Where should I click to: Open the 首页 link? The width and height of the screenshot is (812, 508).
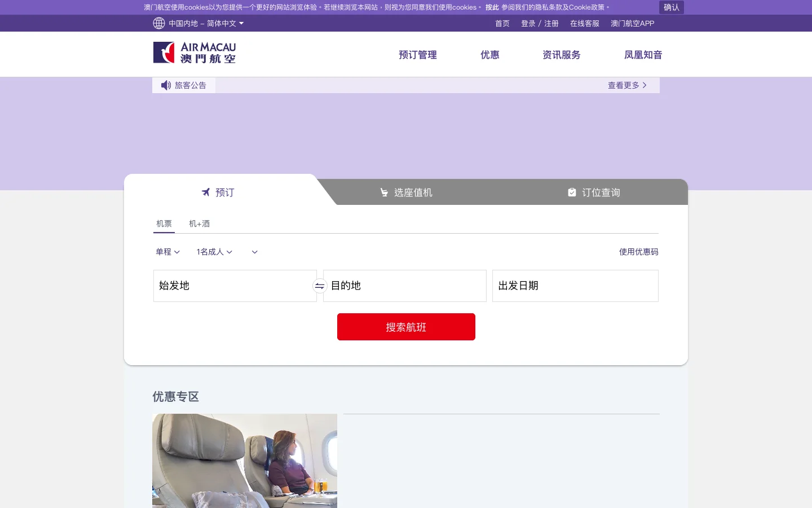tap(502, 23)
